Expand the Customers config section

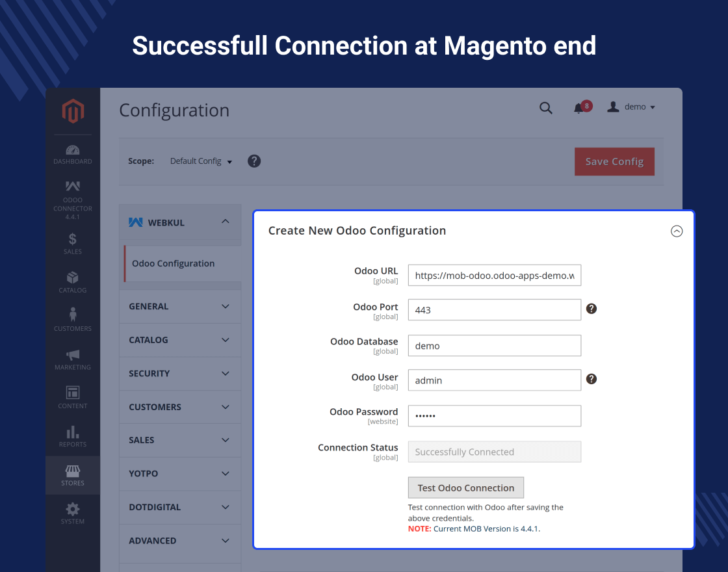(180, 407)
